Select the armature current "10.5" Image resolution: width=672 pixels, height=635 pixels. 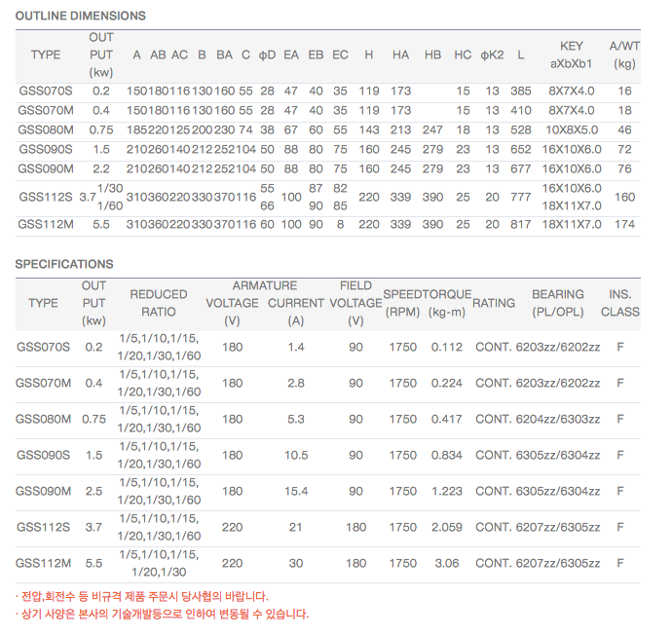[x=296, y=455]
